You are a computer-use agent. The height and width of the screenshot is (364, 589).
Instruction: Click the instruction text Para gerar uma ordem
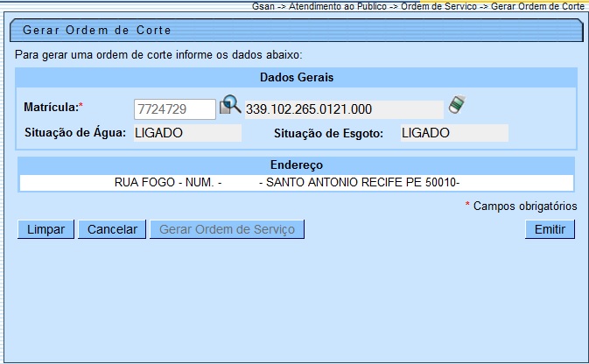158,55
